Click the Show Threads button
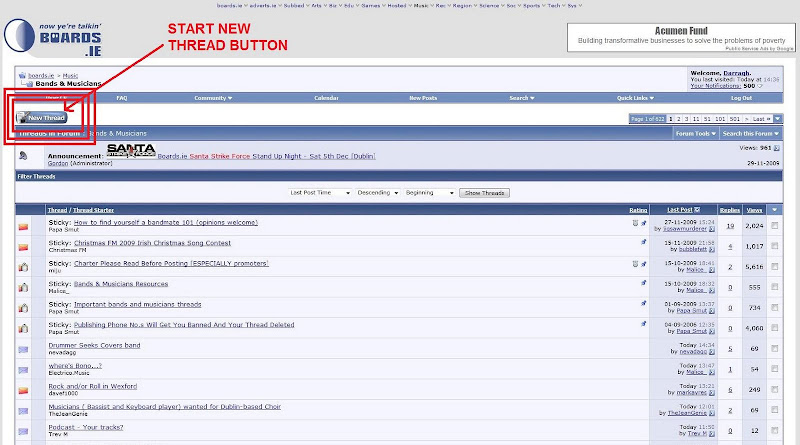Viewport: 800px width, 445px height. click(484, 193)
